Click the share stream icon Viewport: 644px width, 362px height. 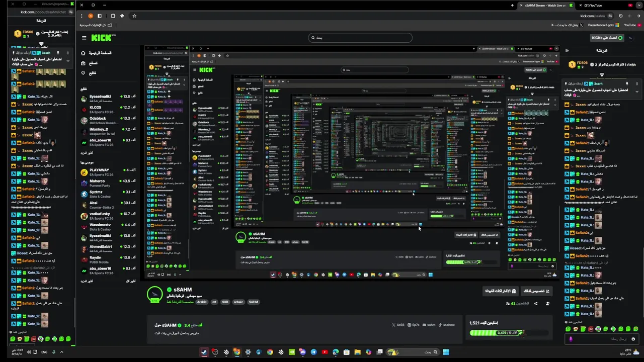535,303
